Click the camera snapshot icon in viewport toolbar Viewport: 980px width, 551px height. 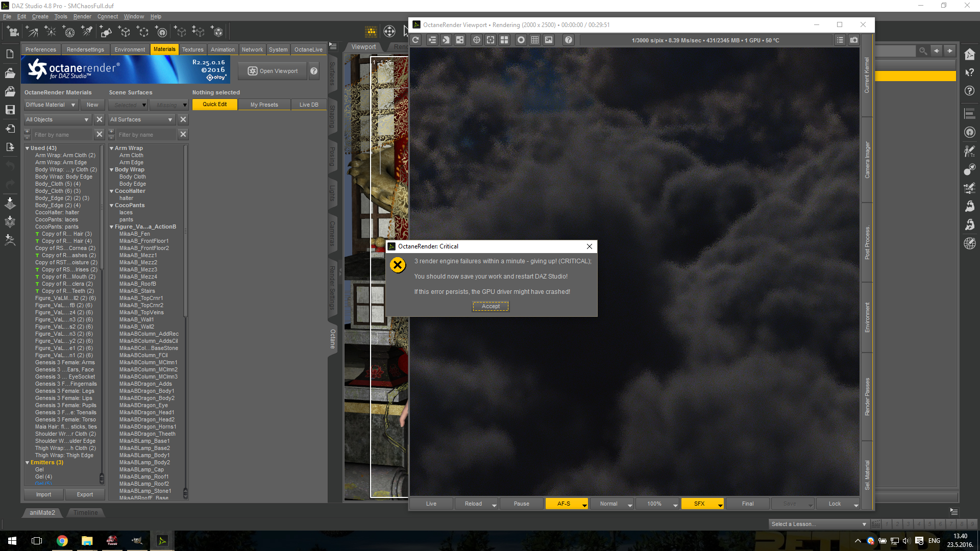[854, 40]
